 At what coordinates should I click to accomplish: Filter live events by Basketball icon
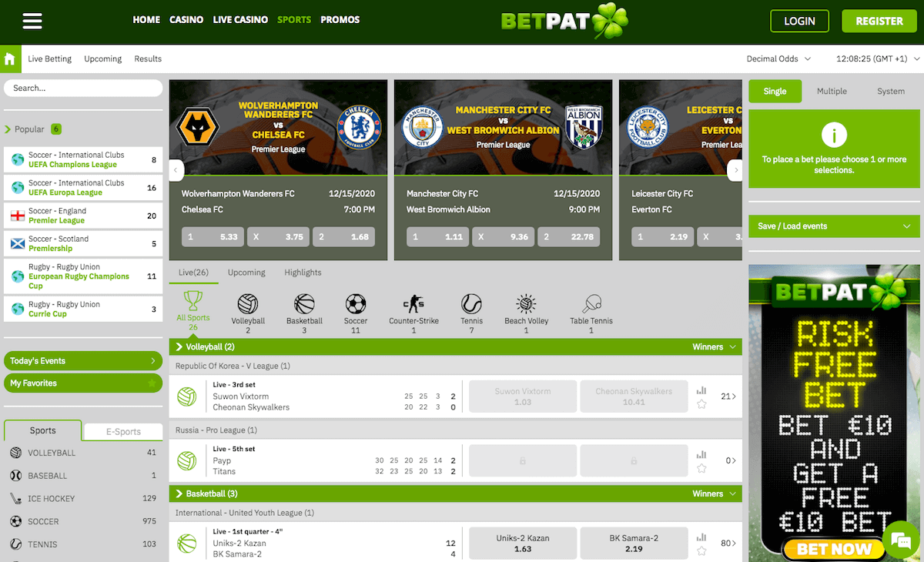coord(304,304)
